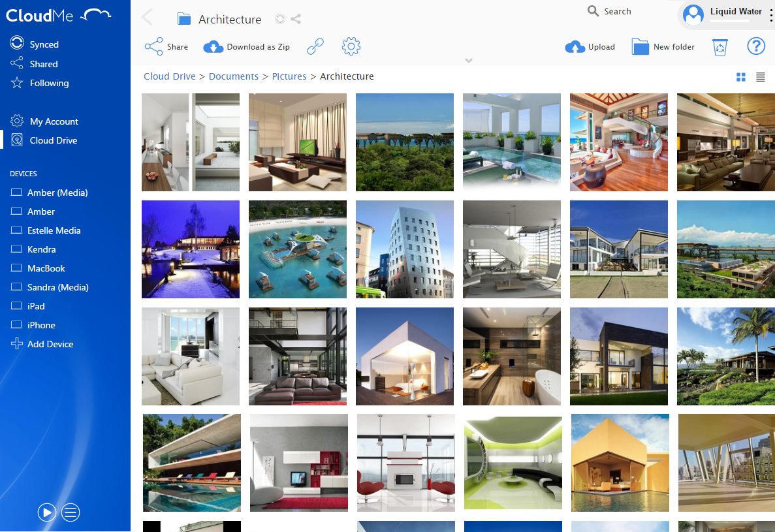
Task: Open the indoor pool with planters thumbnail
Action: click(512, 142)
